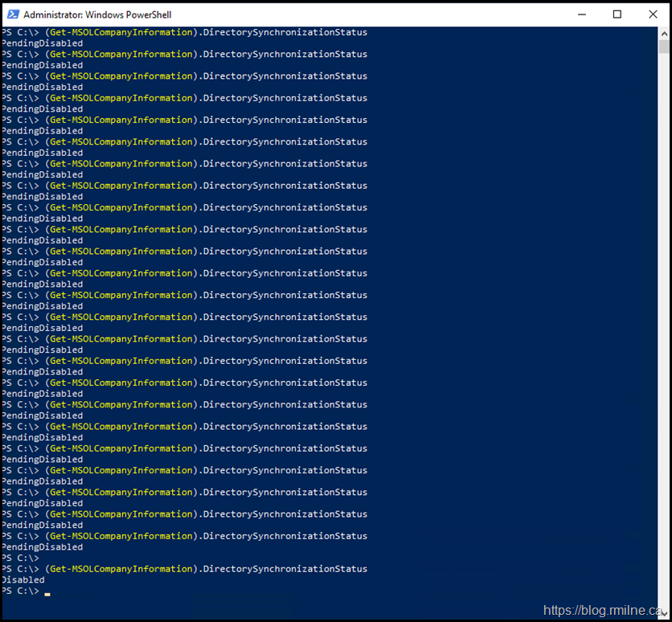Image resolution: width=672 pixels, height=622 pixels.
Task: Close the Administrator PowerShell window
Action: click(x=652, y=14)
